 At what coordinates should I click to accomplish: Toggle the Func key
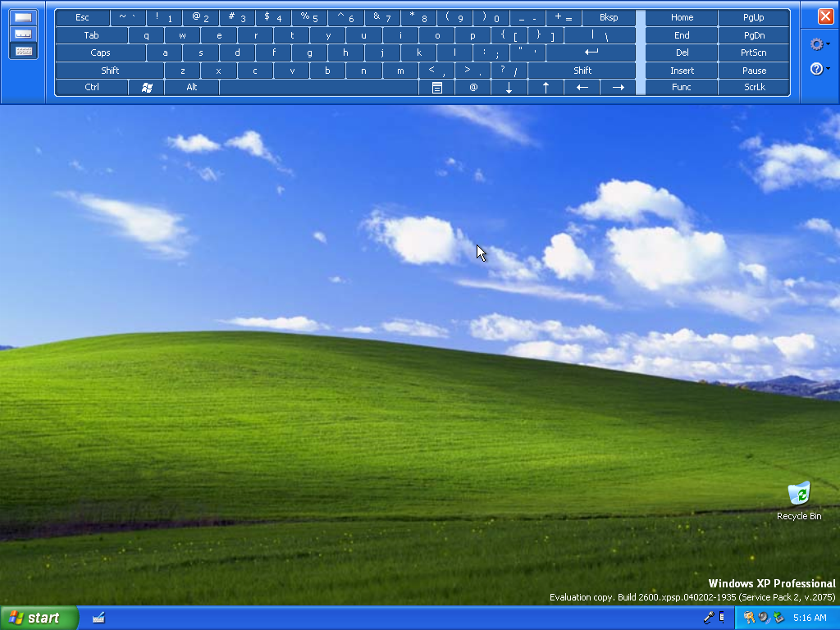coord(682,87)
